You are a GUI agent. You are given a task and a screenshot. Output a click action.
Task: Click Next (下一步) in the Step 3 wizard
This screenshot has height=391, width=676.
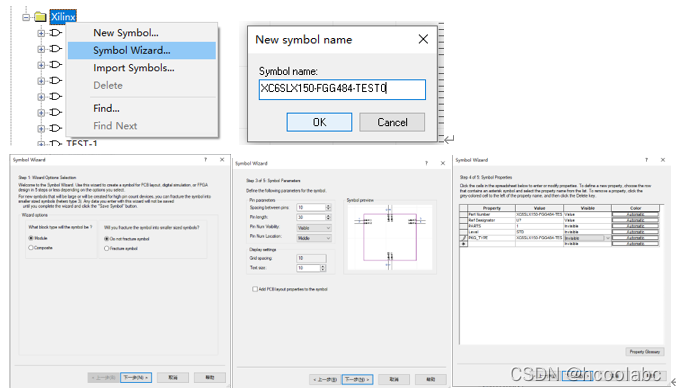pyautogui.click(x=357, y=379)
